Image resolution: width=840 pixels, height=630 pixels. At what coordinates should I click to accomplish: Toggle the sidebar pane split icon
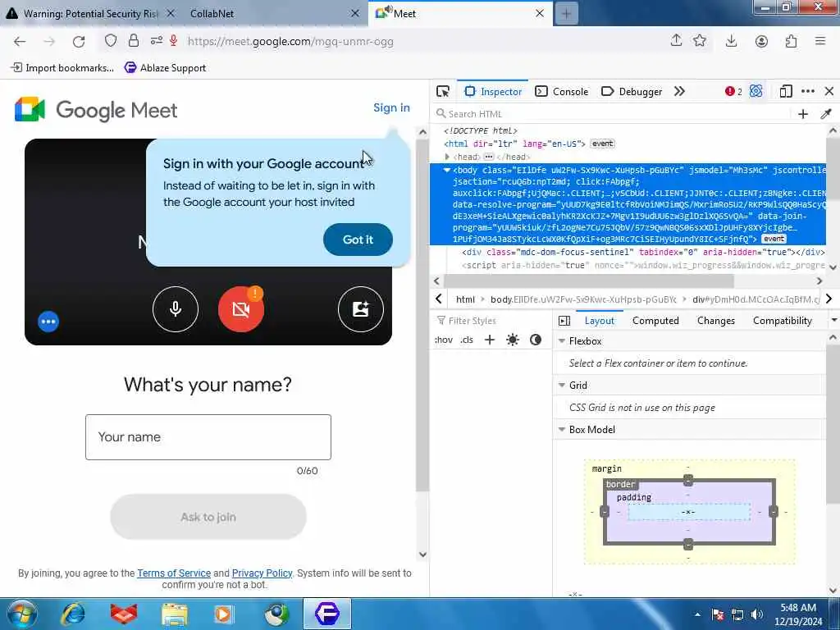[564, 321]
